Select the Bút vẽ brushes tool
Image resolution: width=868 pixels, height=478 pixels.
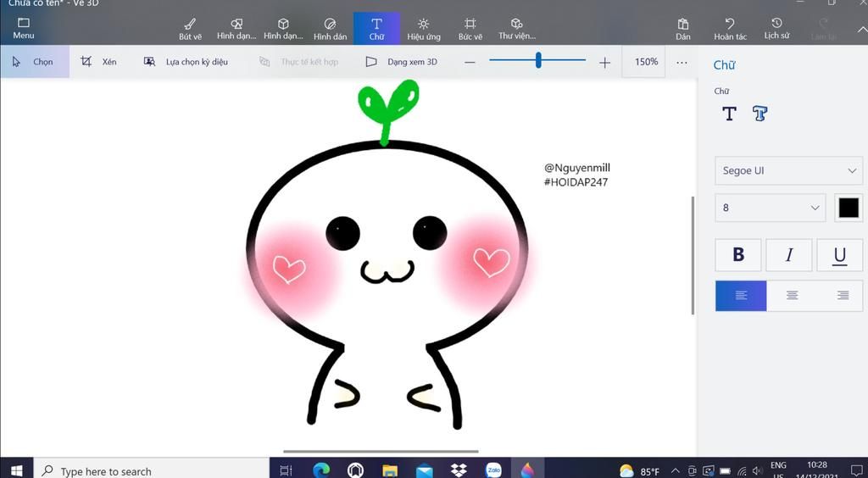[x=190, y=29]
